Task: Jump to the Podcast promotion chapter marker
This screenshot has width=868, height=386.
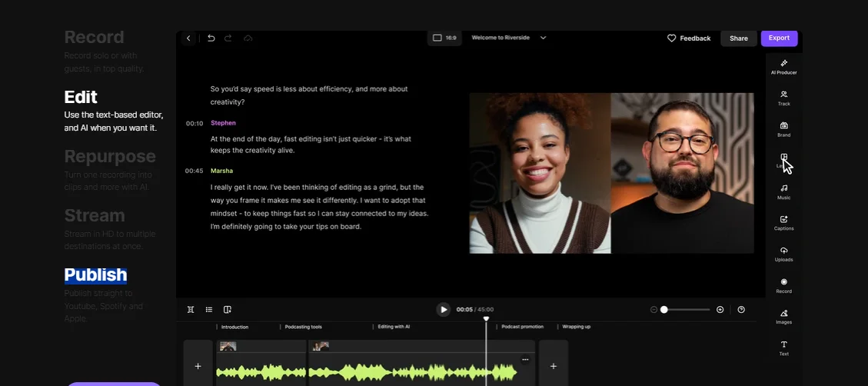Action: click(x=522, y=327)
